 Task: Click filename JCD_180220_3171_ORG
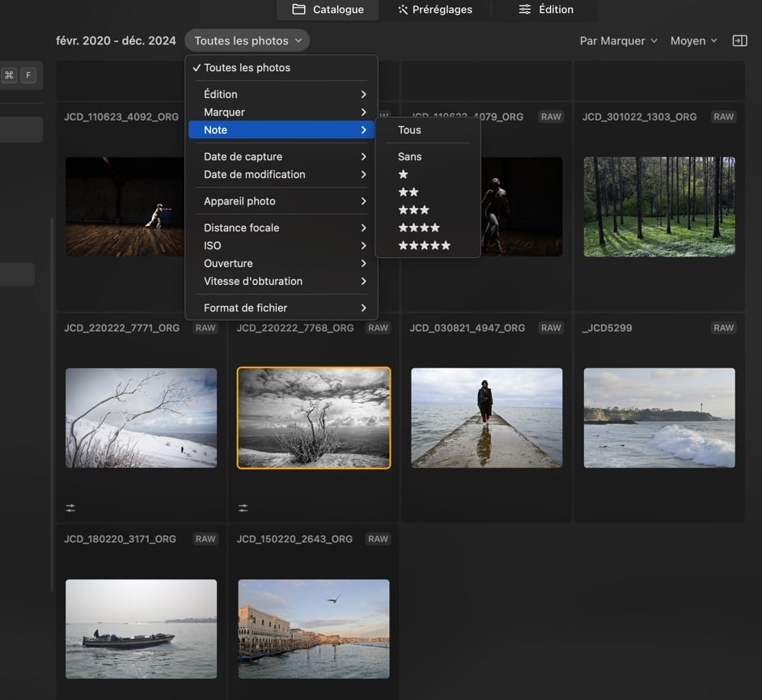120,539
